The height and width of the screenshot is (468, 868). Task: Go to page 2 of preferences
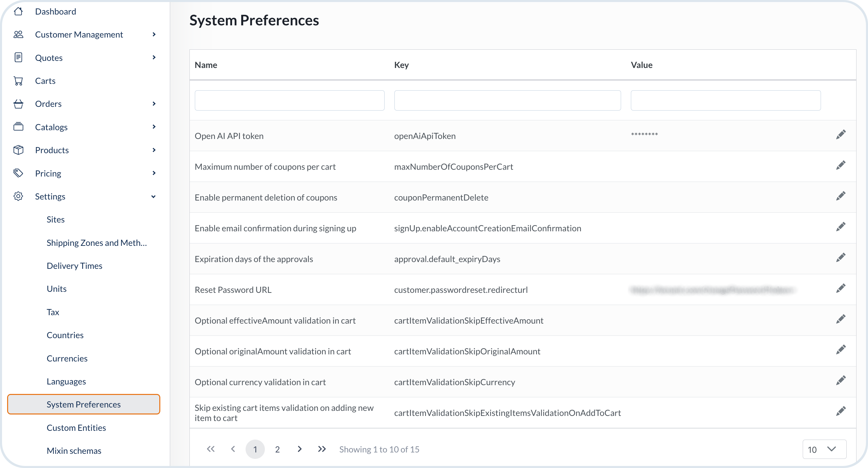(x=277, y=449)
